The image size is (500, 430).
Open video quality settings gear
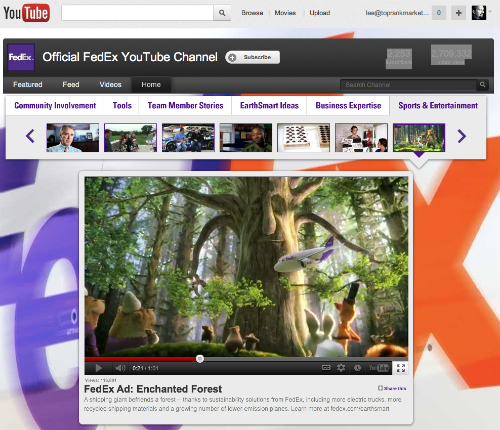coord(341,368)
